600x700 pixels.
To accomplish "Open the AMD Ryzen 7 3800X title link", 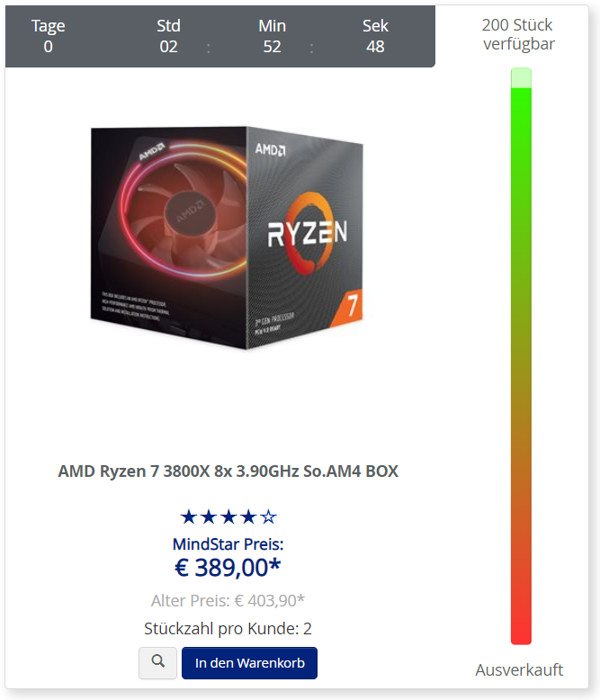I will (228, 471).
